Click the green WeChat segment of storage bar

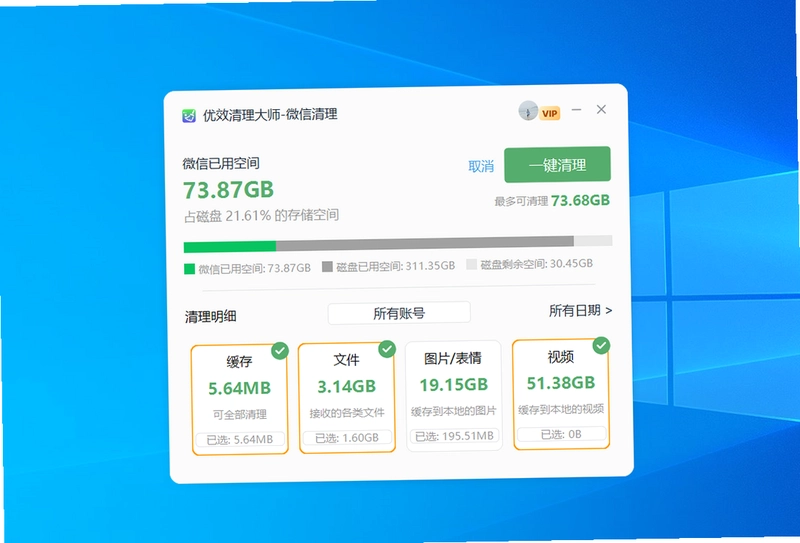230,247
